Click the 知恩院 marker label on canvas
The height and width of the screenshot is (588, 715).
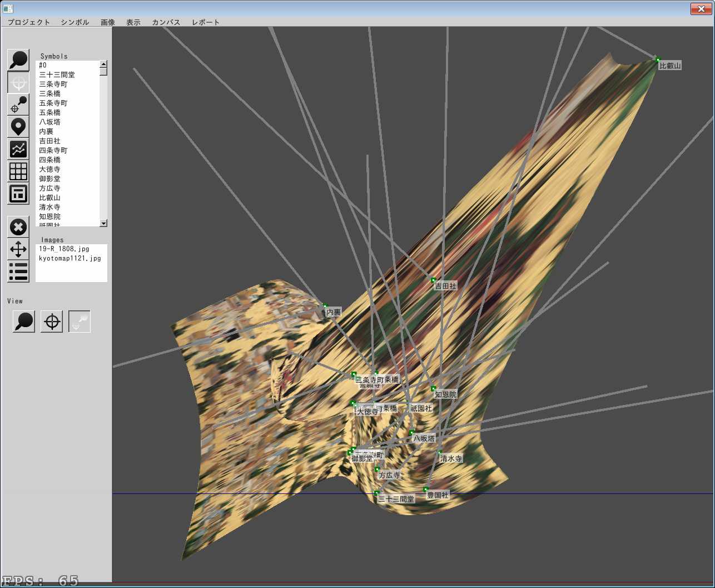click(x=445, y=394)
